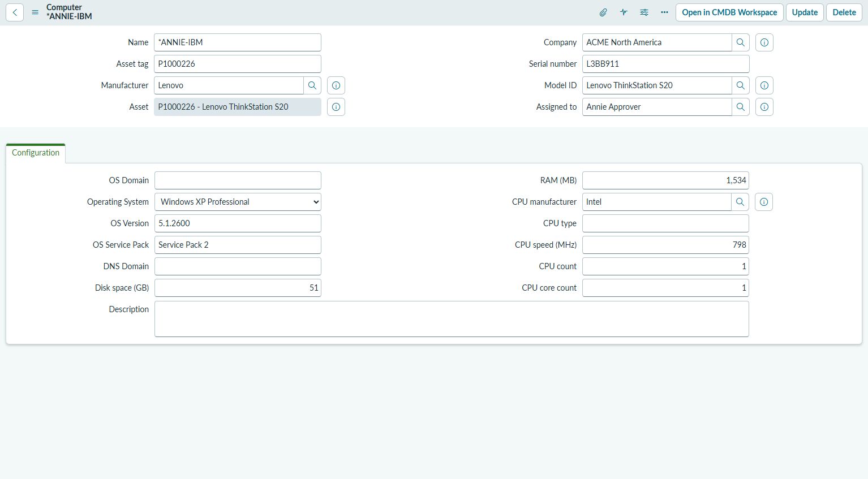Focus the DNS Domain field
This screenshot has height=479, width=868.
(x=238, y=266)
